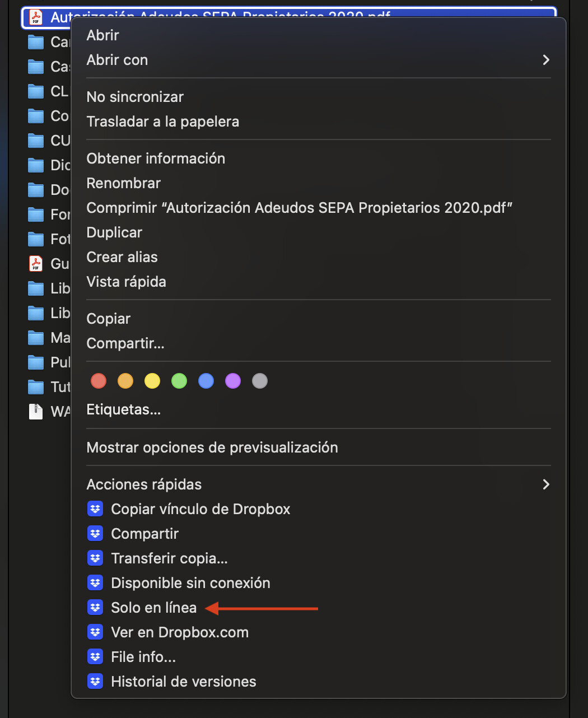Select the WA file icon in the list
Screen dimensions: 588x718
pyautogui.click(x=36, y=412)
